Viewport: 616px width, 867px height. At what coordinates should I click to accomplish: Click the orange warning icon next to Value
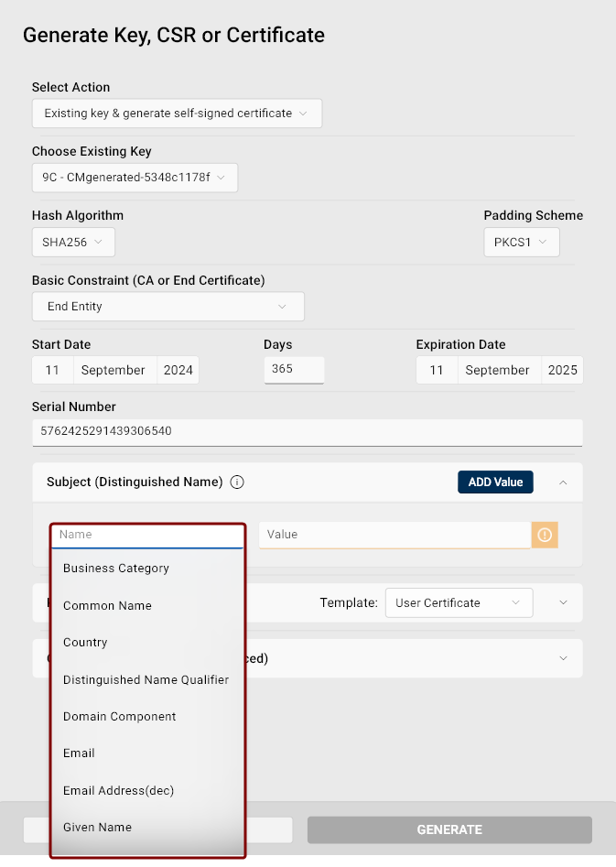tap(545, 535)
